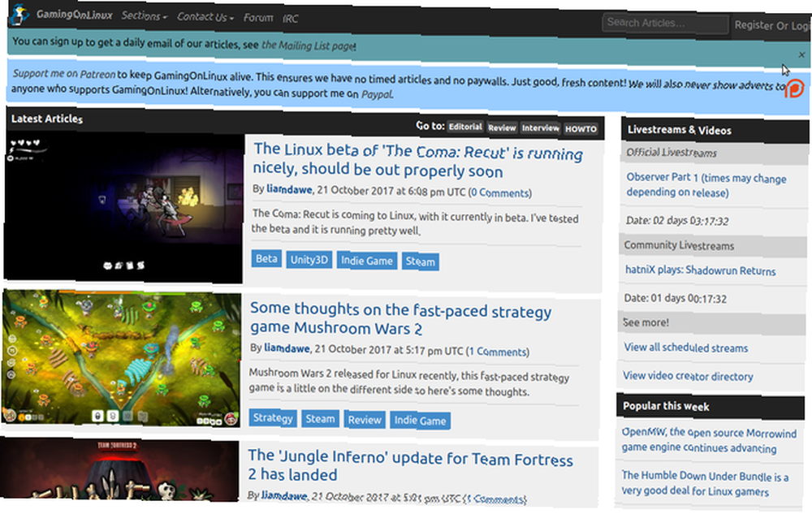
Task: Select Indie Game tag on Mushroom Wars article
Action: pyautogui.click(x=420, y=421)
